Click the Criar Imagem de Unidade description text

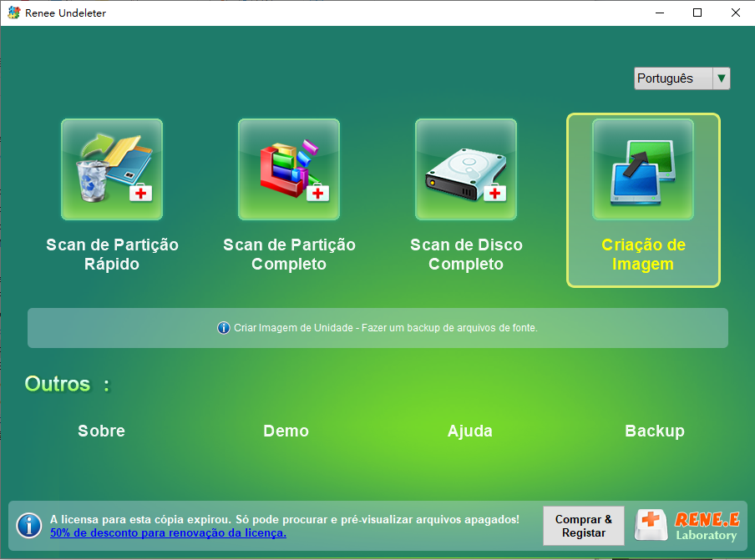coord(386,328)
